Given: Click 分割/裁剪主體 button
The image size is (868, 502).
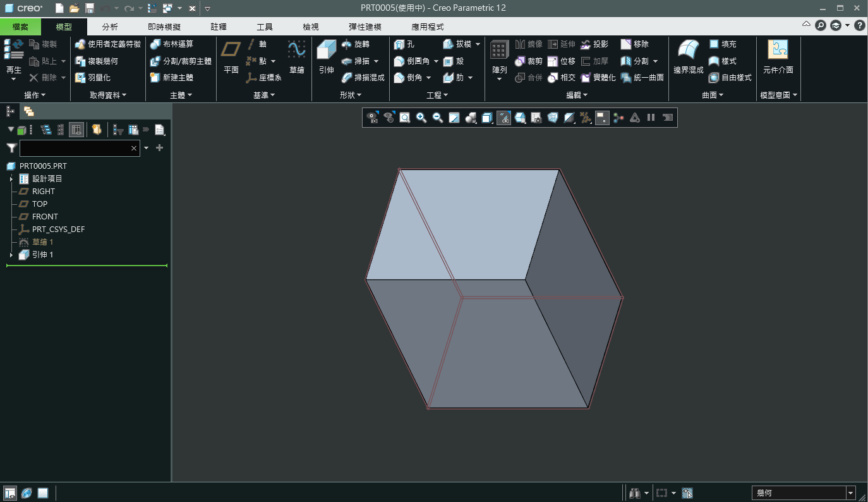Looking at the screenshot, I should coord(181,61).
